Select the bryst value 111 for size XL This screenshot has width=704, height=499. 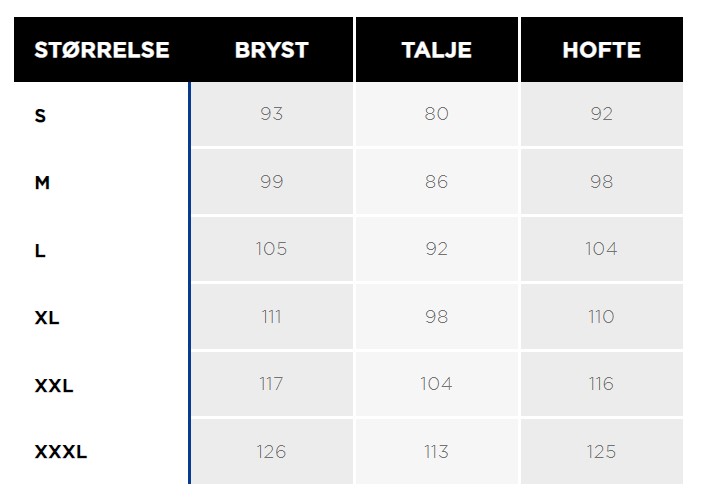[272, 317]
